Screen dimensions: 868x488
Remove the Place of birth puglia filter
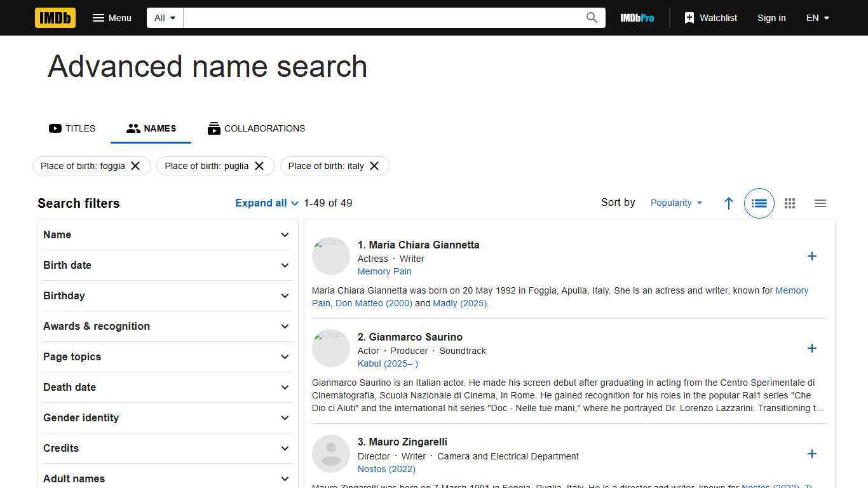[x=259, y=166]
